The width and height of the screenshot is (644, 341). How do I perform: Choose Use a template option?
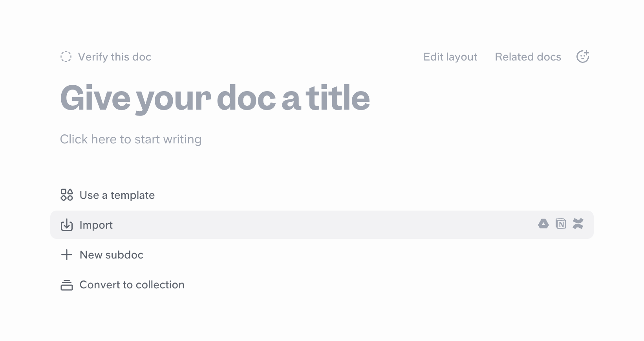click(x=117, y=195)
